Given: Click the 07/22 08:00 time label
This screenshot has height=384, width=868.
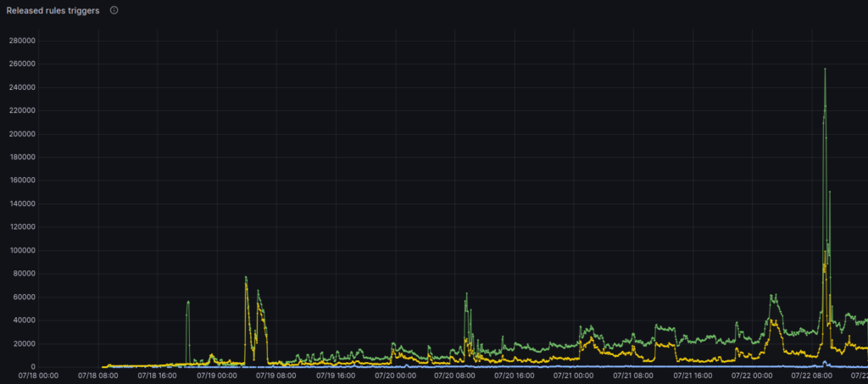Looking at the screenshot, I should pyautogui.click(x=812, y=376).
